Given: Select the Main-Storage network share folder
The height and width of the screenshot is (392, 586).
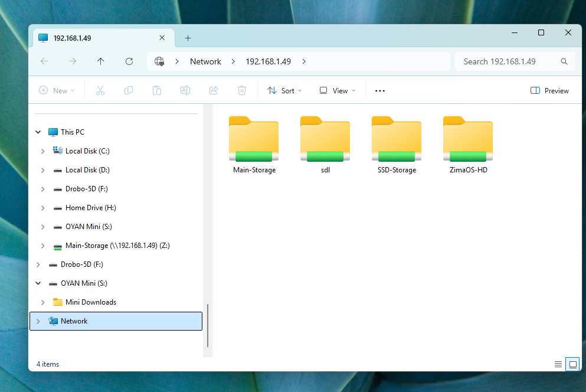Looking at the screenshot, I should (254, 145).
